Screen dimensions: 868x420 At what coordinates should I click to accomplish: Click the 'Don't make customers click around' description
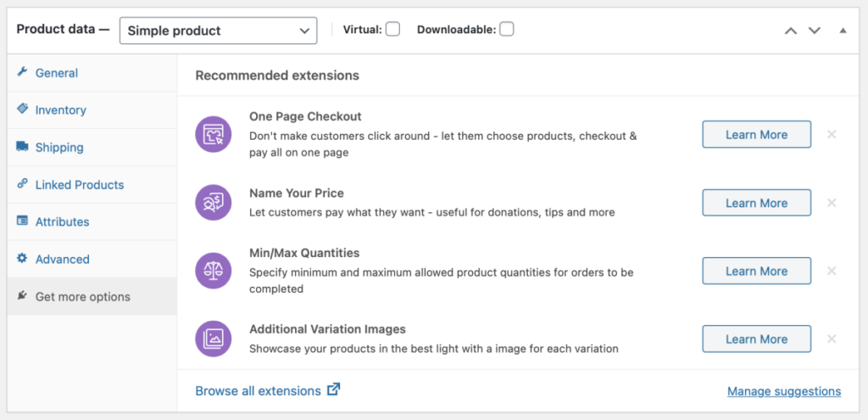442,144
